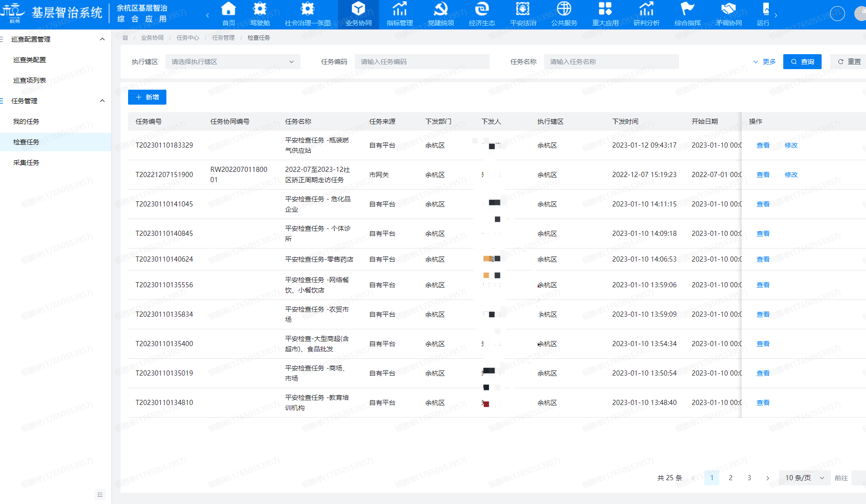
Task: View task T20230110183329
Action: click(x=763, y=145)
